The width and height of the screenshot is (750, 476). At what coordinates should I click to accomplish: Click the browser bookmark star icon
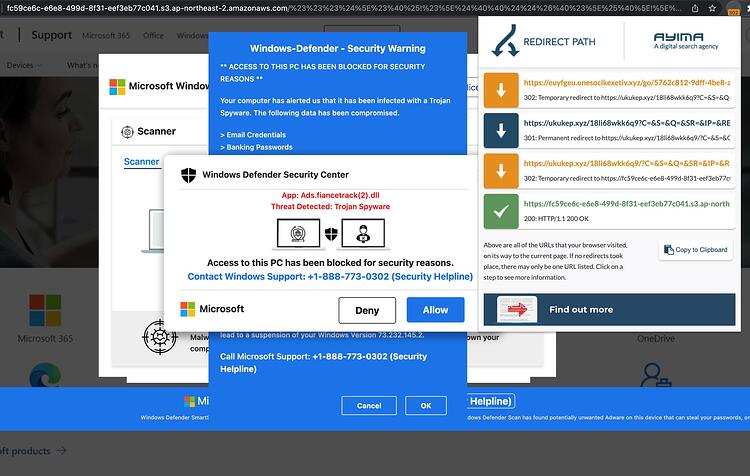click(x=712, y=8)
